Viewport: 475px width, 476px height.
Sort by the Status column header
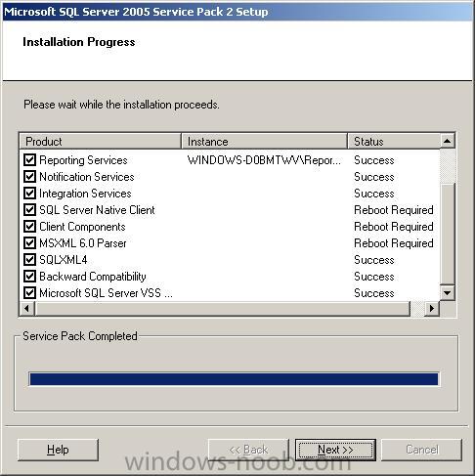click(394, 142)
